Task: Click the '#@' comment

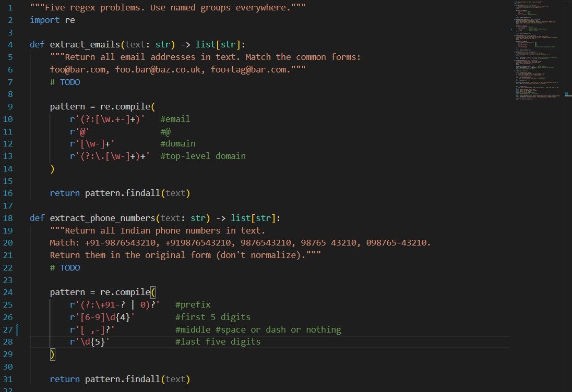Action: [165, 131]
